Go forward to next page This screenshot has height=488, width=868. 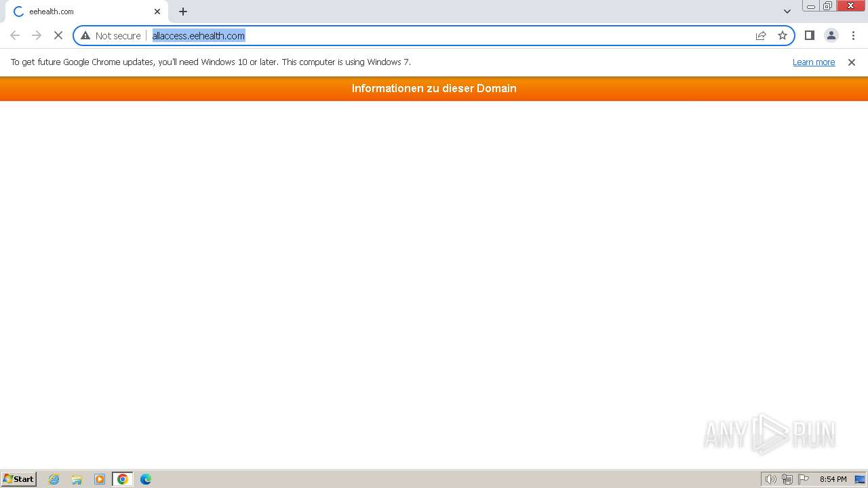pos(37,35)
